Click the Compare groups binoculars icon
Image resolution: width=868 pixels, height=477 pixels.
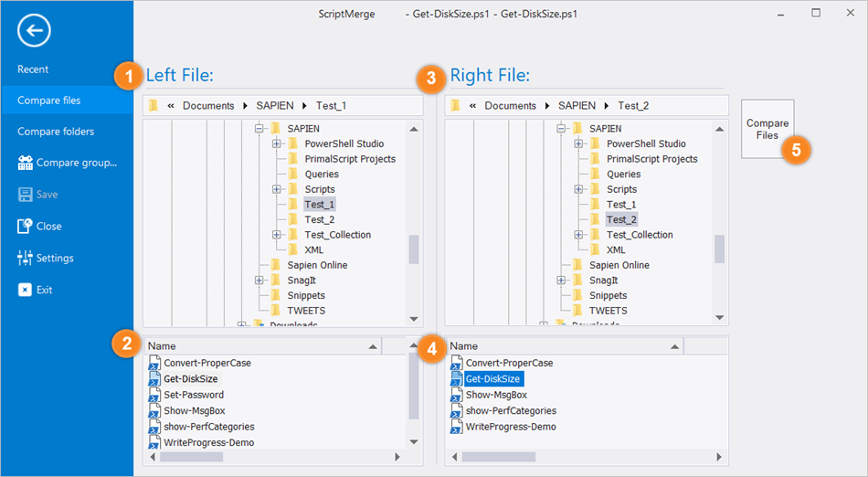(x=25, y=163)
